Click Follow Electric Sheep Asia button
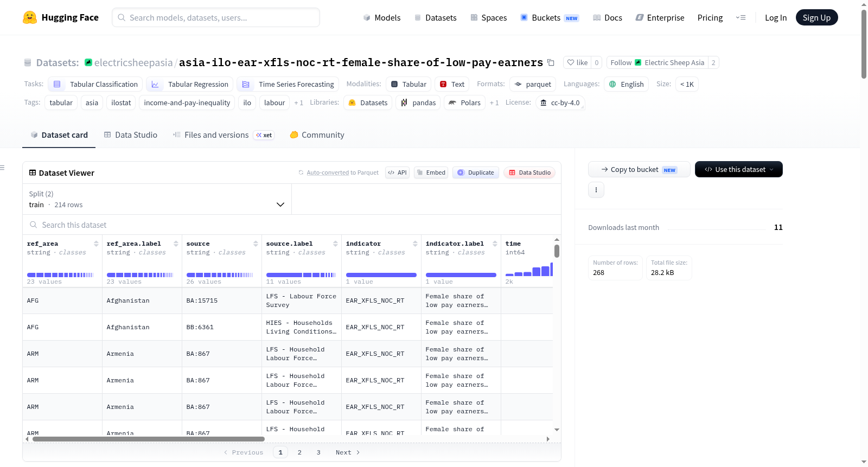This screenshot has height=467, width=868. coord(658,62)
